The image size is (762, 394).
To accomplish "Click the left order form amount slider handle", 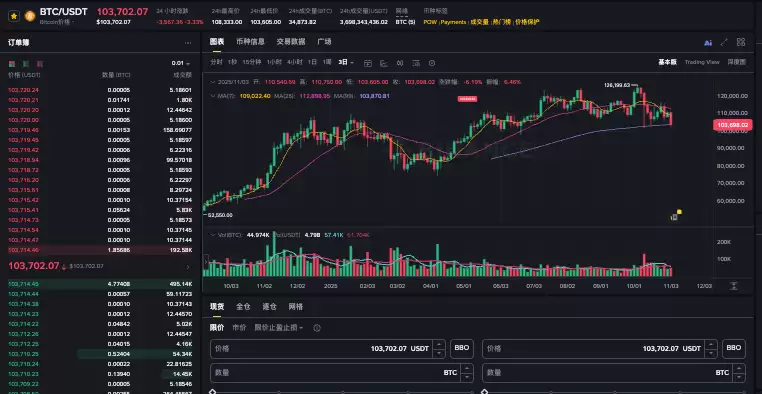I will 212,392.
